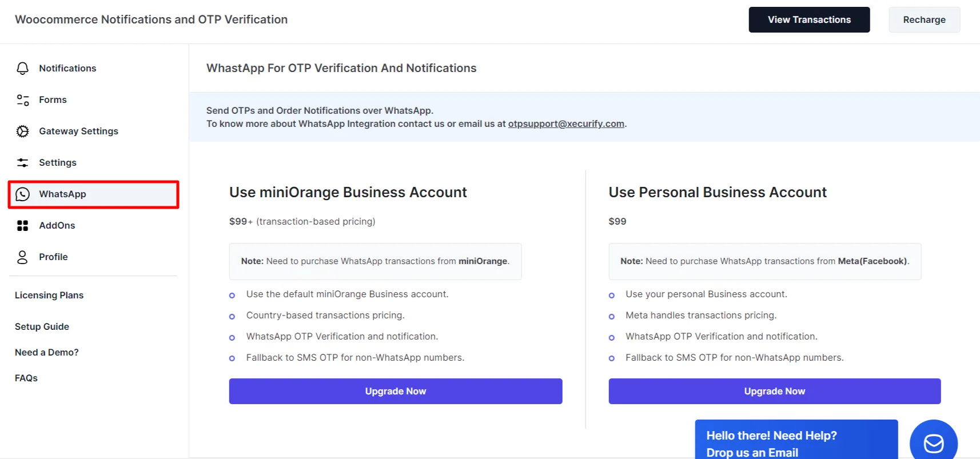Upgrade Now for Personal Business Account
The width and height of the screenshot is (980, 459).
tap(774, 391)
